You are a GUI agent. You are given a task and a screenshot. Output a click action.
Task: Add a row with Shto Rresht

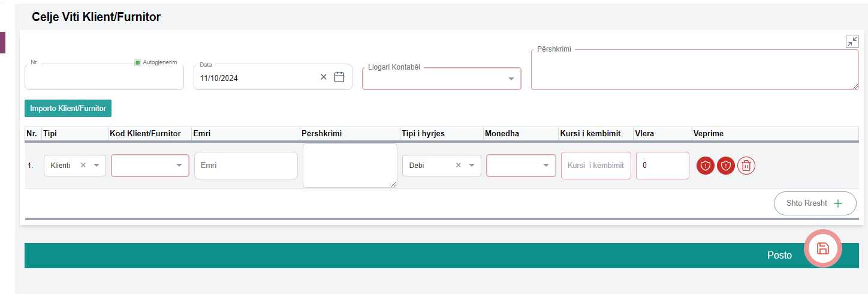point(814,203)
